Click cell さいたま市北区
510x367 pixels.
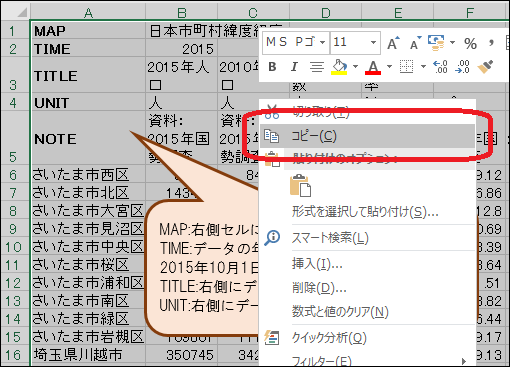pyautogui.click(x=88, y=193)
